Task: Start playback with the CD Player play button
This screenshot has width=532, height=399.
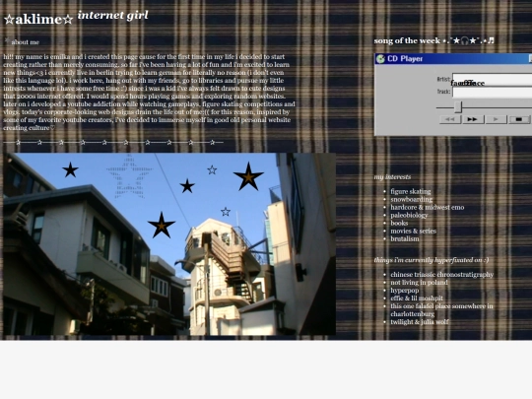Action: tap(496, 119)
